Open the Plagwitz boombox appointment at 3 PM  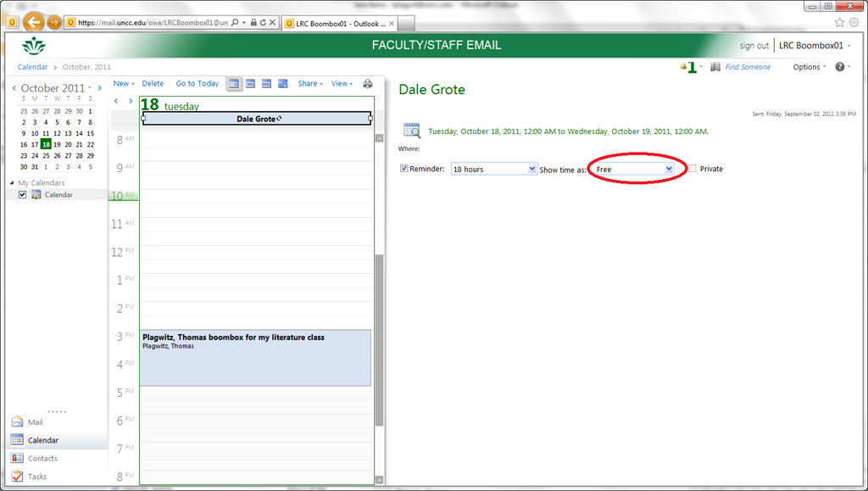pos(254,358)
